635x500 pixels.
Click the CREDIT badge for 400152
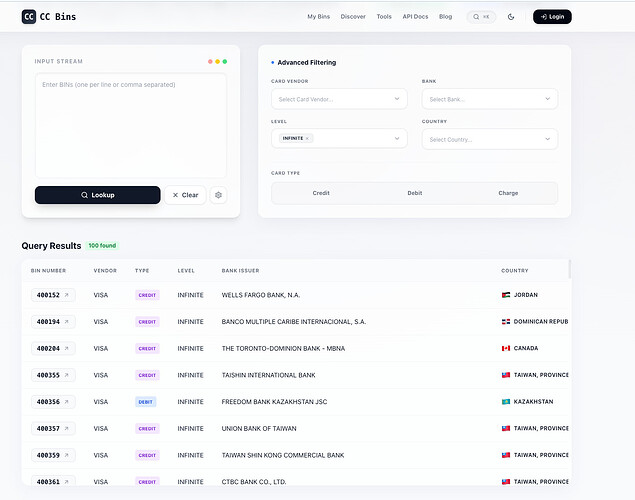tap(147, 295)
